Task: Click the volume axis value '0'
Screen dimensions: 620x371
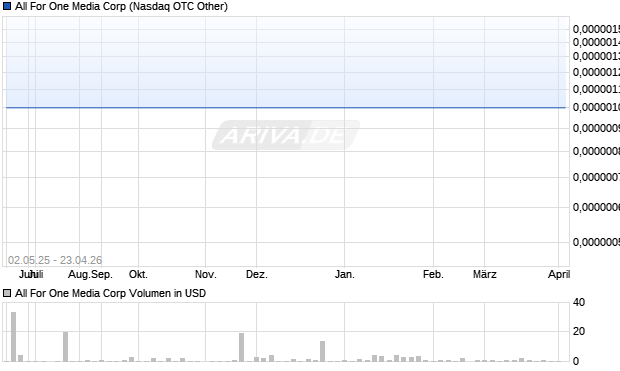Action: pyautogui.click(x=576, y=361)
